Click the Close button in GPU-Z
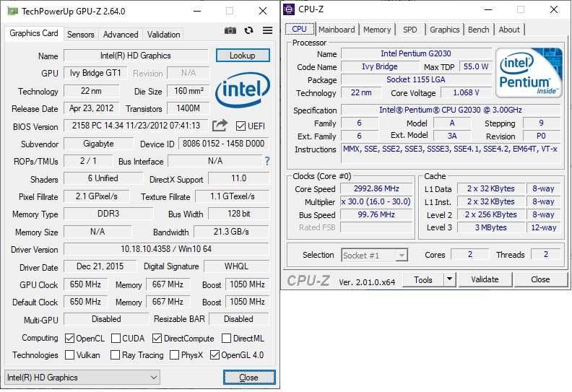The width and height of the screenshot is (572, 392). point(248,378)
